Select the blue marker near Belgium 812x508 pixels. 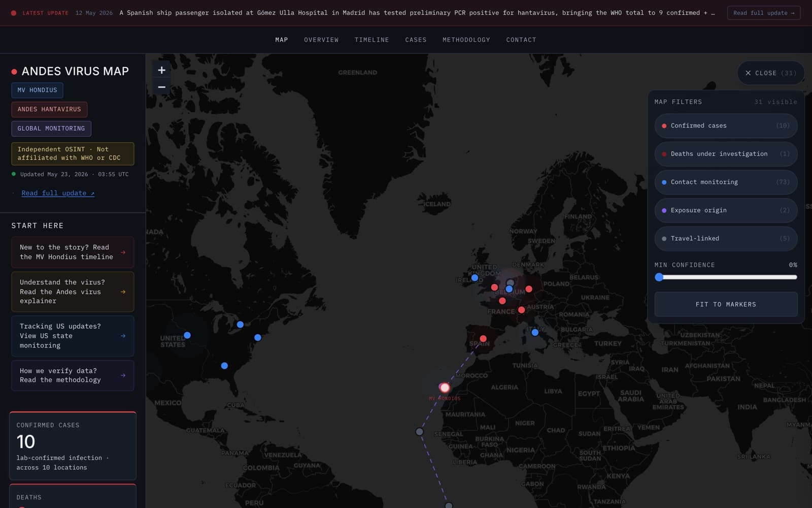pyautogui.click(x=509, y=289)
